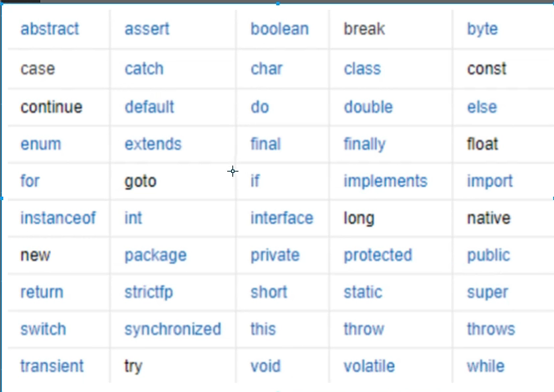This screenshot has height=392, width=554.
Task: Select the 'boolean' keyword link
Action: [279, 29]
